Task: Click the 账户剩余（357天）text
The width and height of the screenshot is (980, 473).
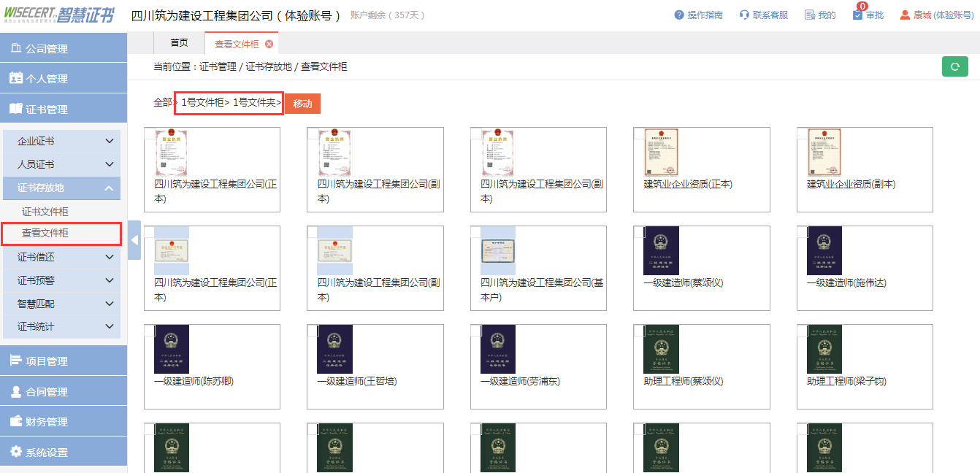Action: point(387,15)
